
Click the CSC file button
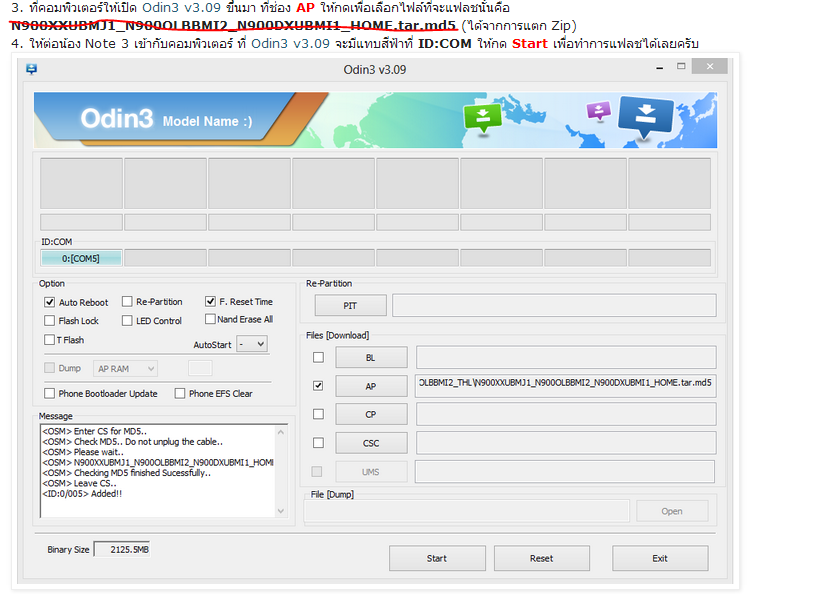[371, 443]
